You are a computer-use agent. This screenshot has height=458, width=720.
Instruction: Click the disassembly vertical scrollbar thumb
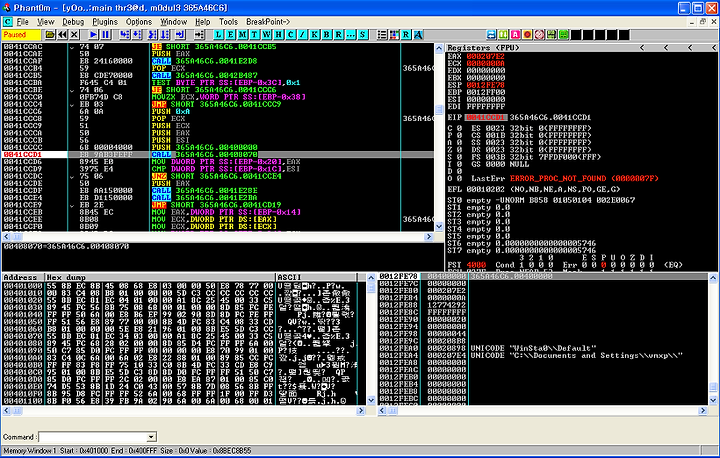click(x=439, y=110)
